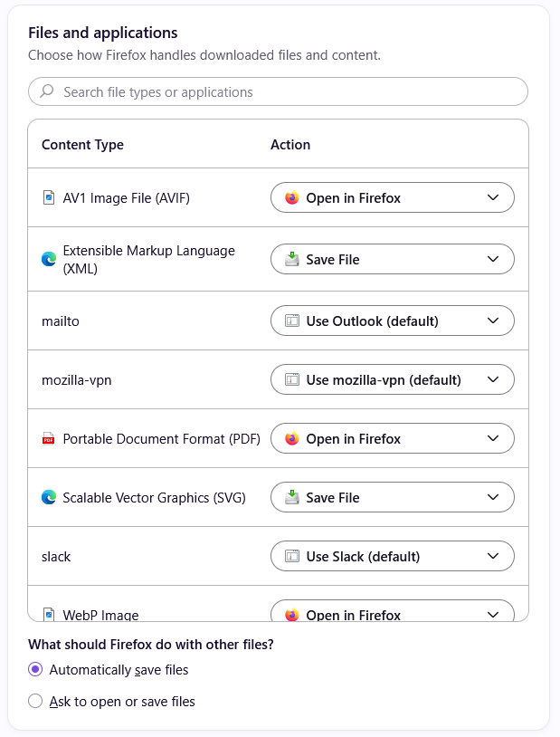Click the red PDF file icon
Screen dimensions: 560x737
48,438
